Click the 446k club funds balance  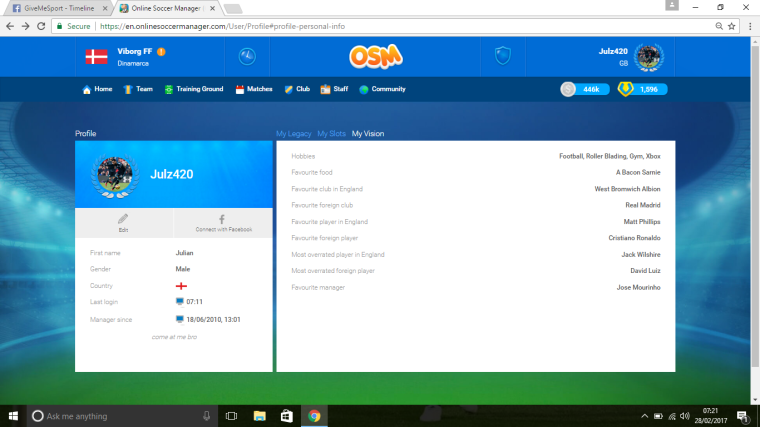coord(591,89)
